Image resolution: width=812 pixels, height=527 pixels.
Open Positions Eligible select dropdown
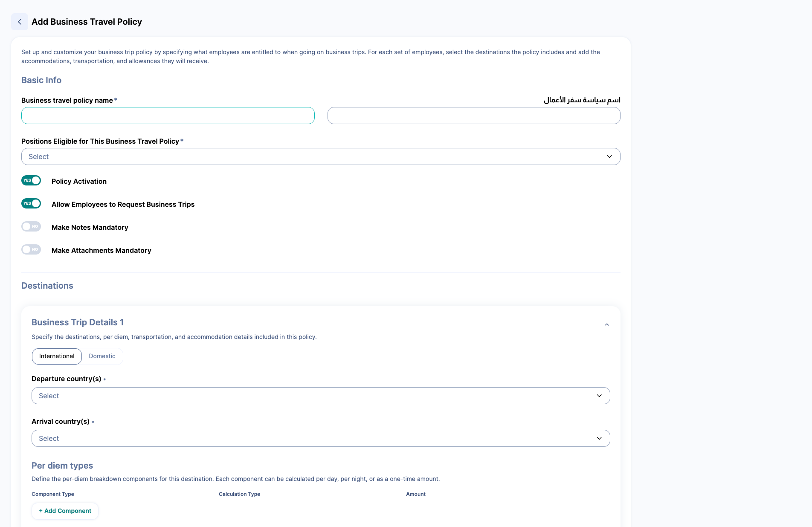[x=321, y=156]
